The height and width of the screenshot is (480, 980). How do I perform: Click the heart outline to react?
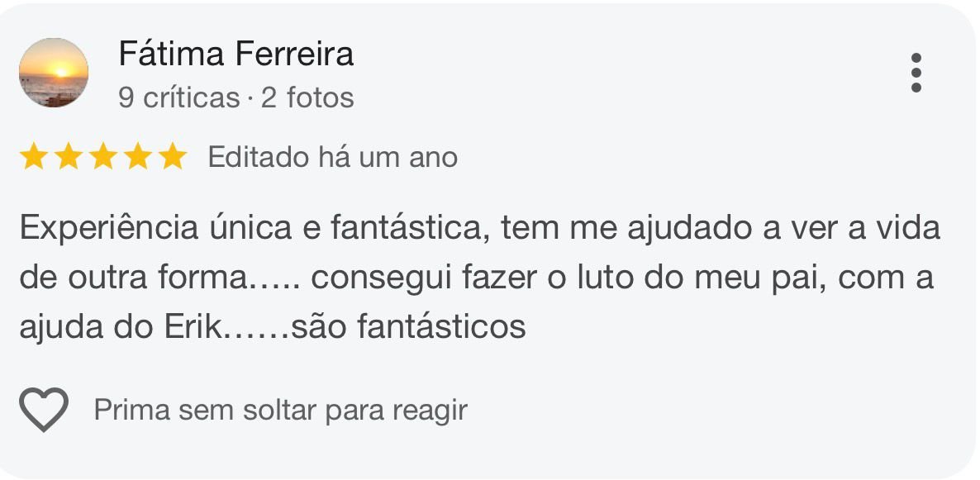tap(43, 407)
